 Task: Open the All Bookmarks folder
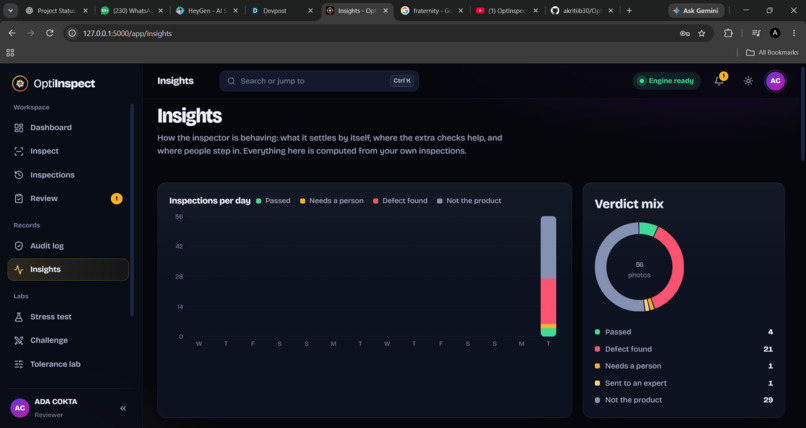click(x=772, y=52)
